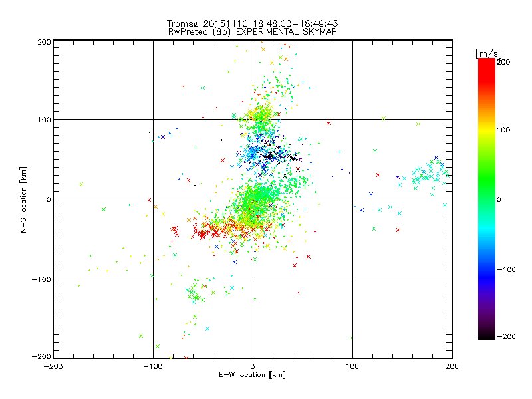Click the y-axis tick label '-100'
Screen dimensions: 532x399
pyautogui.click(x=41, y=279)
